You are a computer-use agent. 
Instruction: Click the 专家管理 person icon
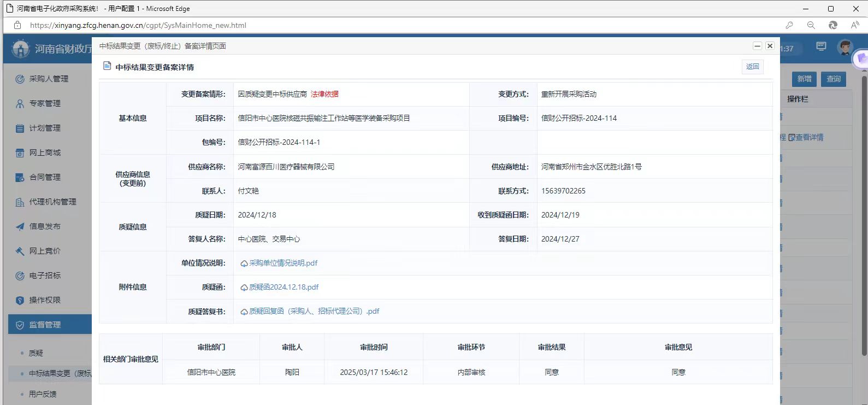[x=20, y=103]
